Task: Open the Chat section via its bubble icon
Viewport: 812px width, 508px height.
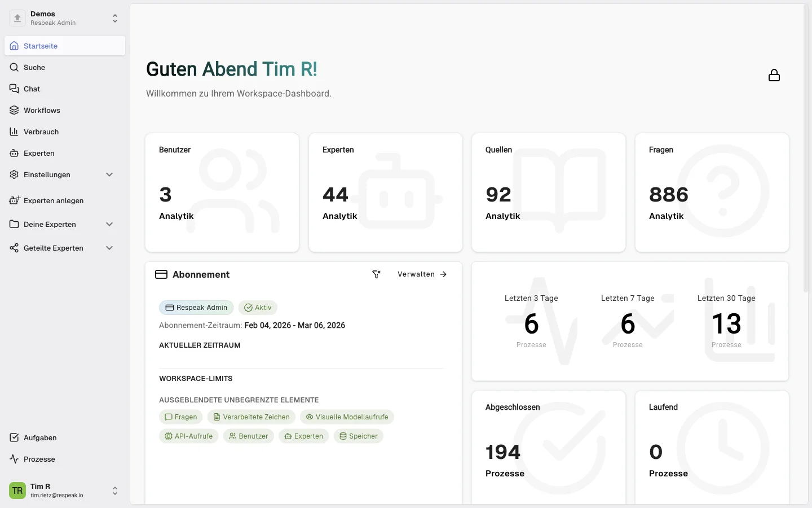Action: click(14, 89)
